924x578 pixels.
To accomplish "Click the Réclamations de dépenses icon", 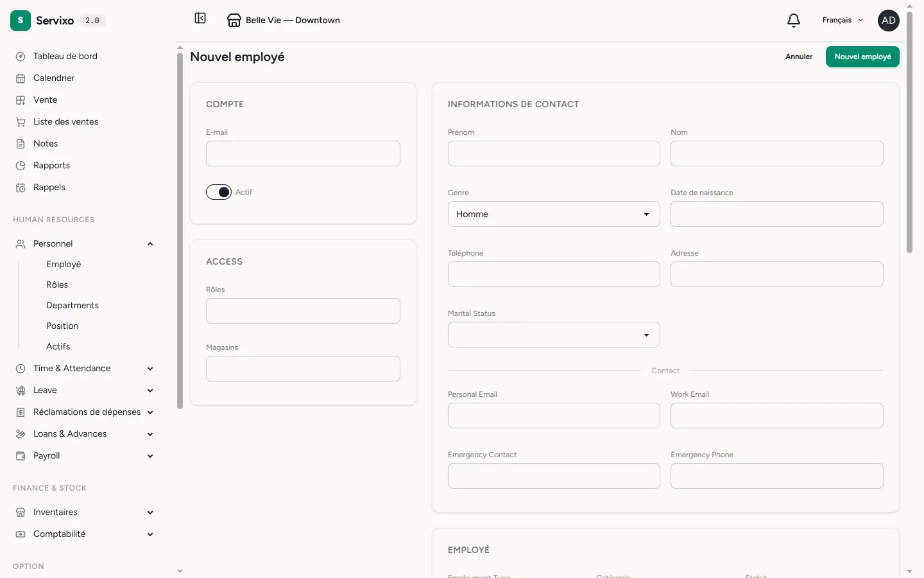I will pos(21,412).
